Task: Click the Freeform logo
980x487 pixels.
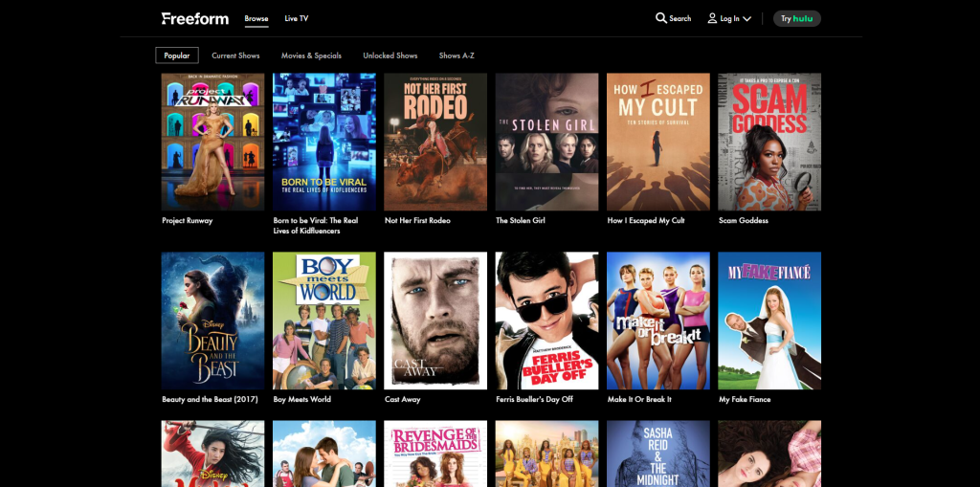Action: pos(195,18)
